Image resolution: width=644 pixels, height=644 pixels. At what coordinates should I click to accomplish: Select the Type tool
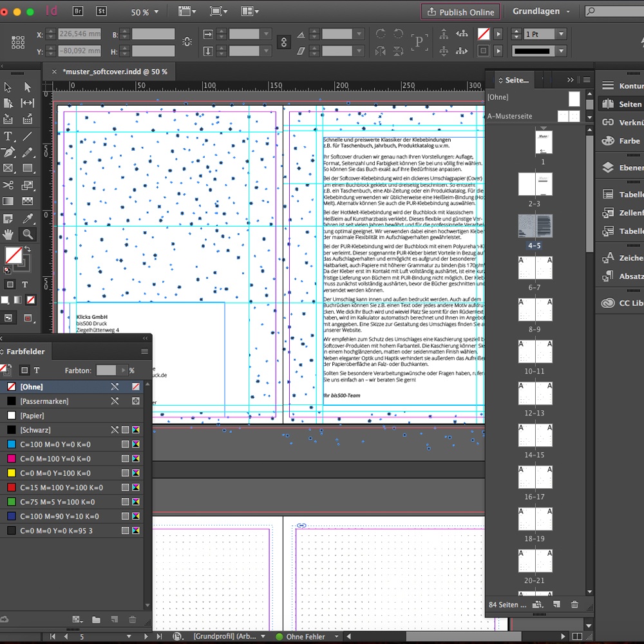point(8,137)
